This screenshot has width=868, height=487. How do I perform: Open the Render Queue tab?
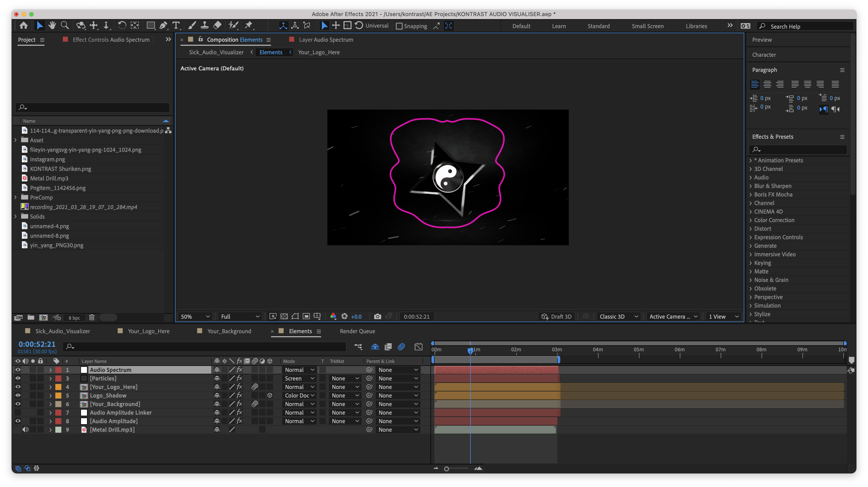(x=357, y=331)
